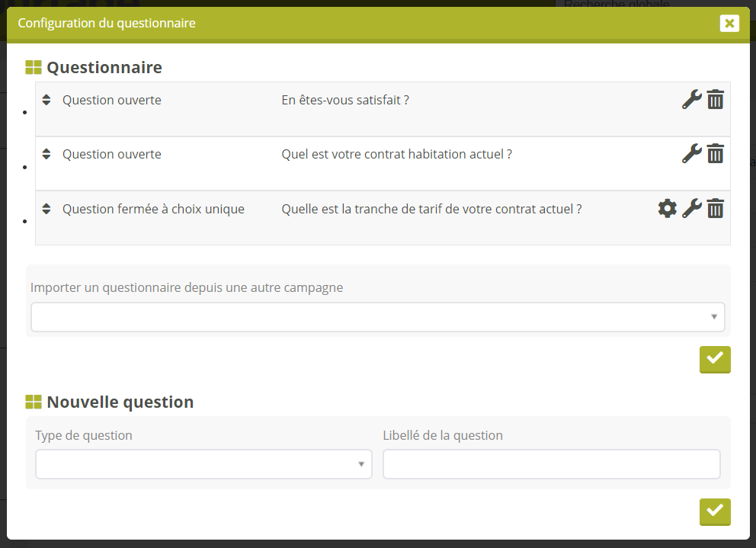Select the 'En êtes-vous satisfait ?' question text
Image resolution: width=756 pixels, height=548 pixels.
coord(345,101)
